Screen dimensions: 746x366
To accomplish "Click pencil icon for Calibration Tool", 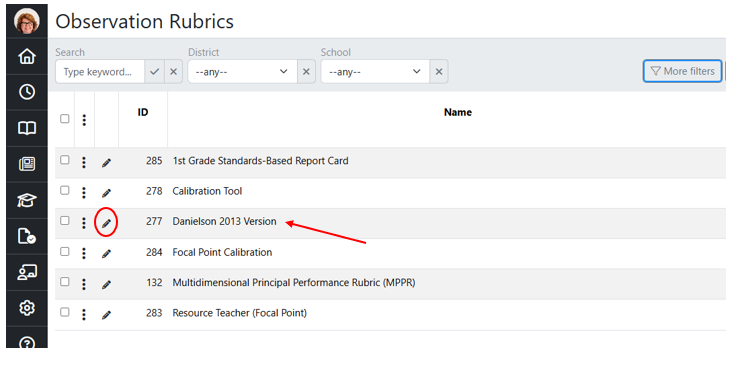I will (106, 193).
